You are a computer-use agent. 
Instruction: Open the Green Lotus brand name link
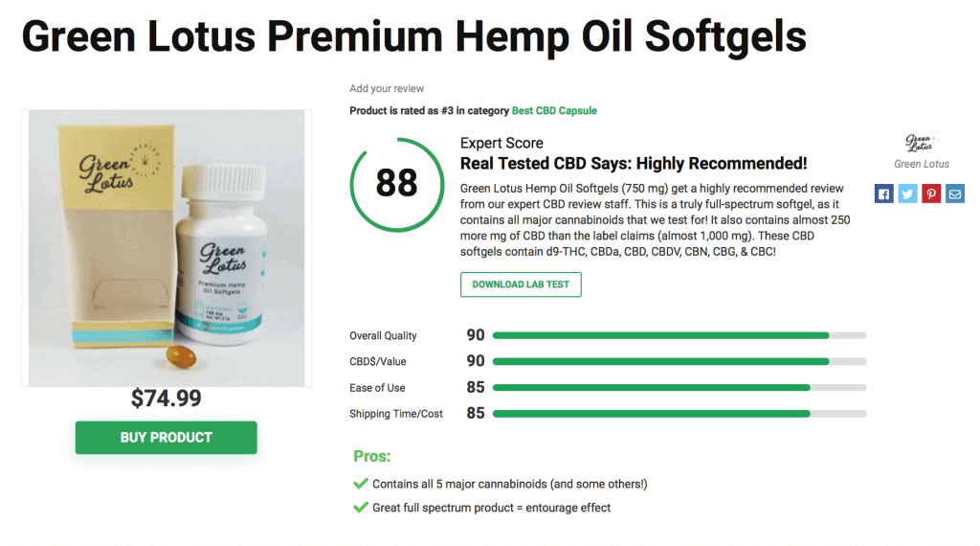(922, 164)
